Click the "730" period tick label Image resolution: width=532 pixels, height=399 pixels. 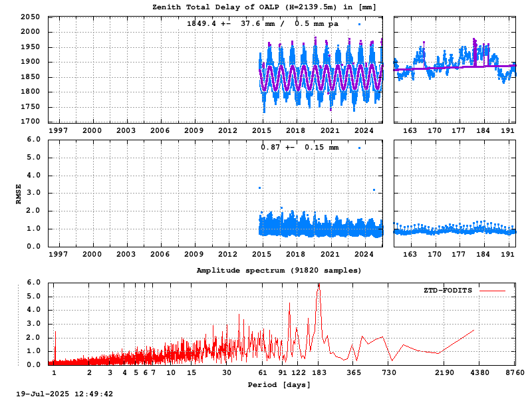pos(389,373)
